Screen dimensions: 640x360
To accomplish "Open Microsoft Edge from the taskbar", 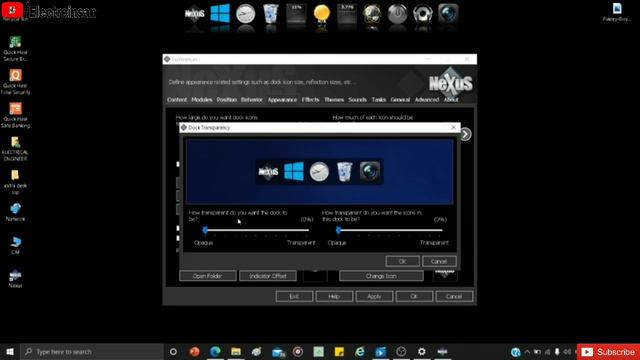I will 216,351.
